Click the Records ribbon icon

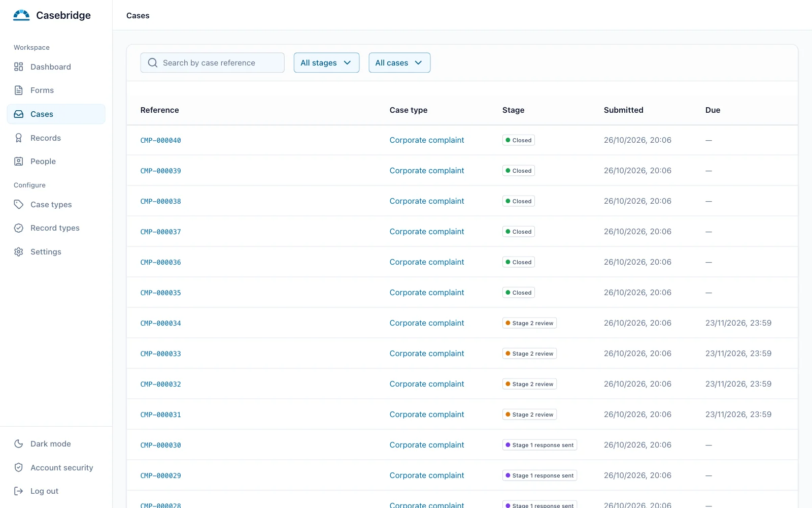coord(19,138)
